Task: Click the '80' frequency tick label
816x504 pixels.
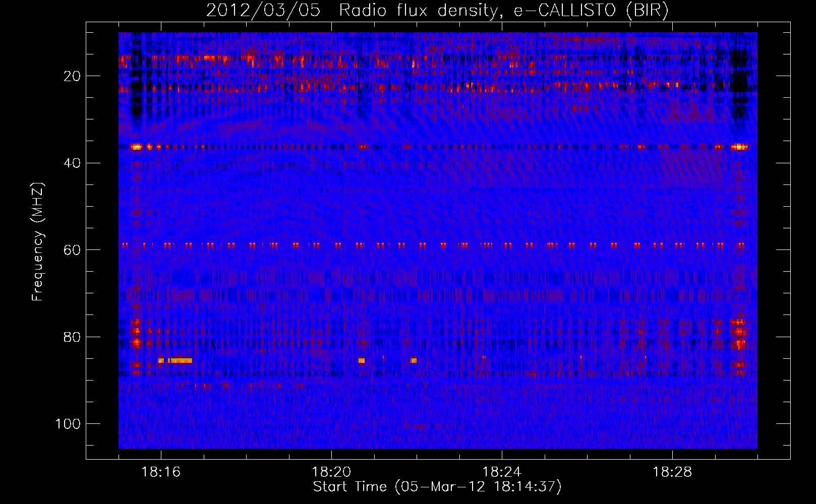Action: coord(73,337)
